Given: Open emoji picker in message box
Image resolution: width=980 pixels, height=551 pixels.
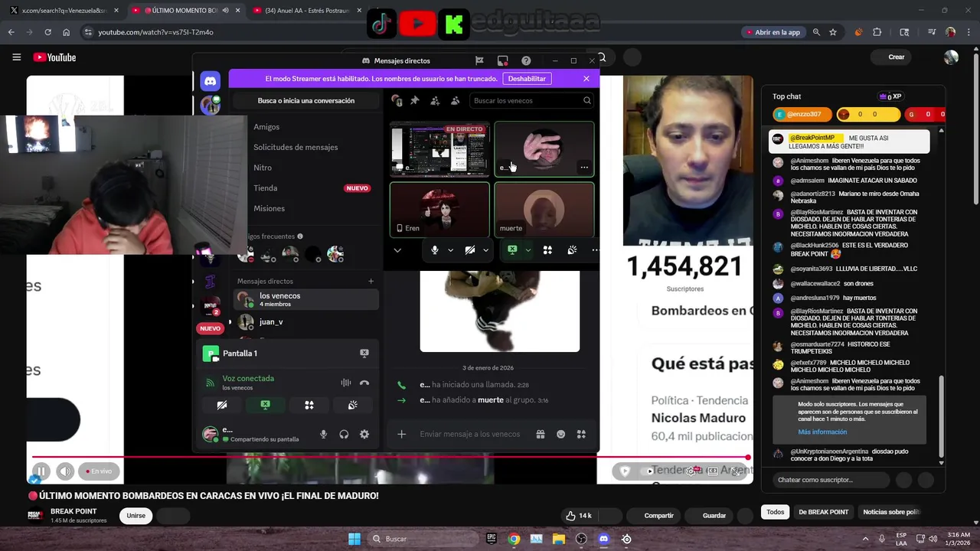Looking at the screenshot, I should [x=561, y=434].
